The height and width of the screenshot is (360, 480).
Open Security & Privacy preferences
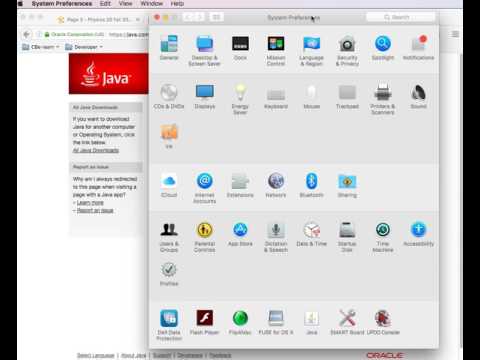[347, 51]
